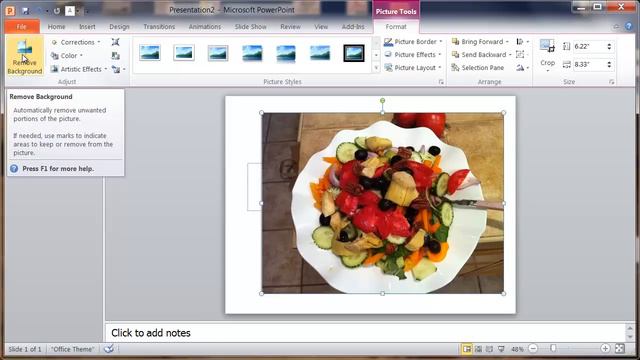Image resolution: width=640 pixels, height=360 pixels.
Task: Click Bring Forward
Action: (x=480, y=42)
